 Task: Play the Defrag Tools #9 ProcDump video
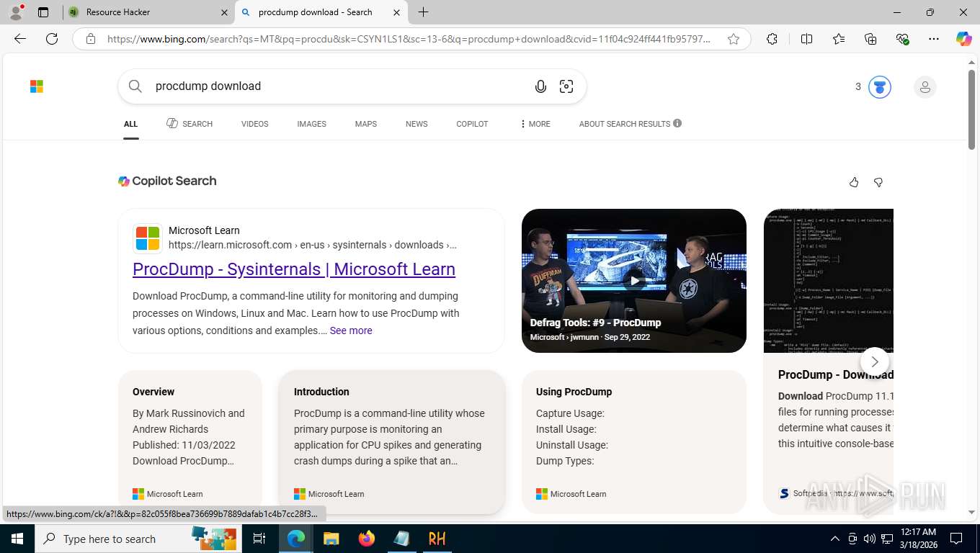click(x=634, y=281)
